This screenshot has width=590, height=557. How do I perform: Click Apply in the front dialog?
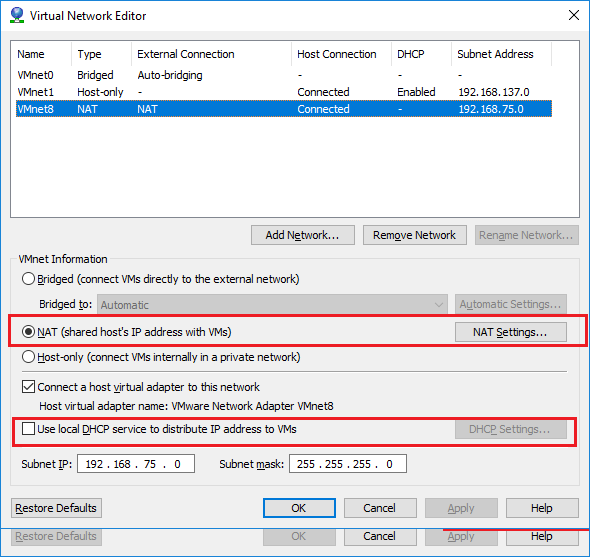461,508
